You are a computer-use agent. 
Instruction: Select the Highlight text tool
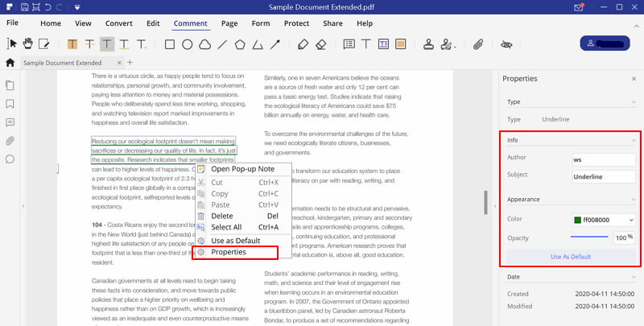(x=72, y=44)
